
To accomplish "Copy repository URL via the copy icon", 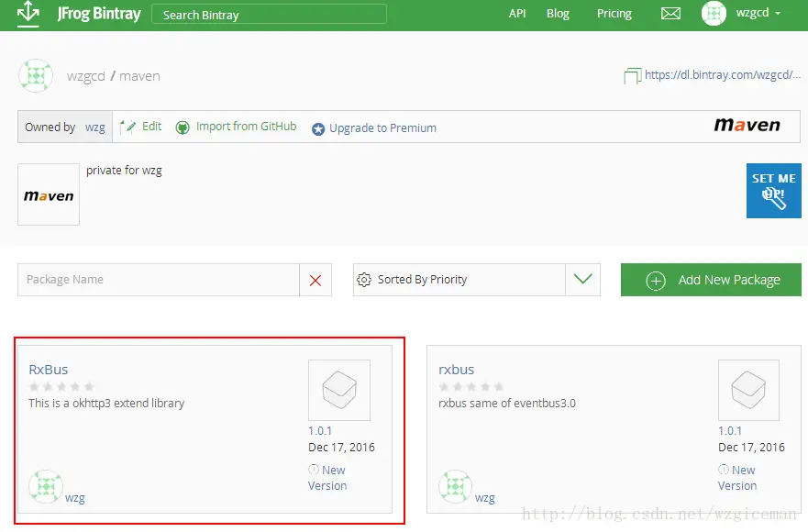I will [x=632, y=76].
